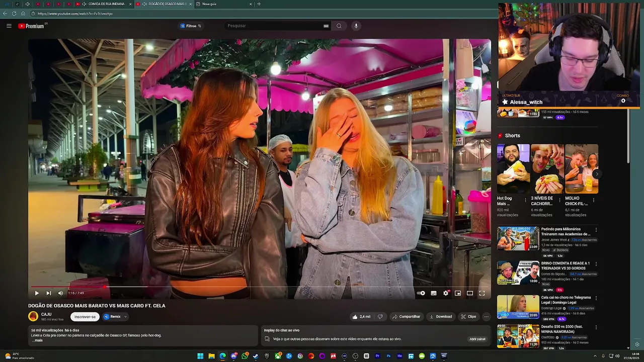This screenshot has width=644, height=362.
Task: Click the Remix button
Action: click(x=113, y=317)
